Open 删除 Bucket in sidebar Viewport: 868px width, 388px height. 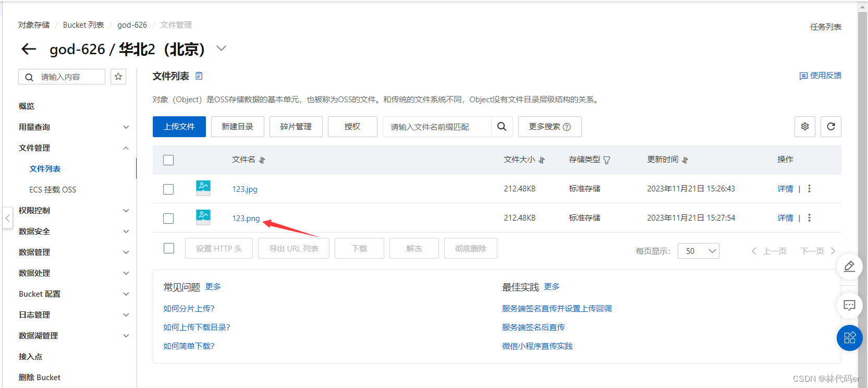(40, 378)
